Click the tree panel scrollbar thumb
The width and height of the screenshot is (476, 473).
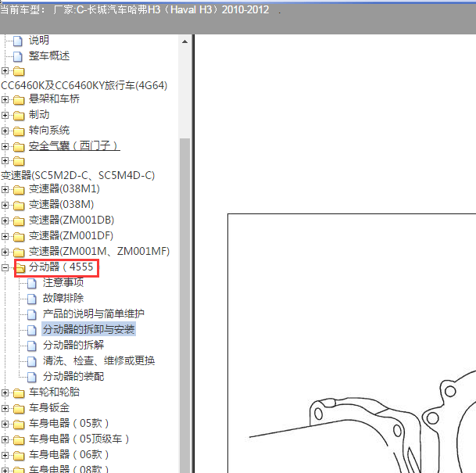[x=184, y=306]
